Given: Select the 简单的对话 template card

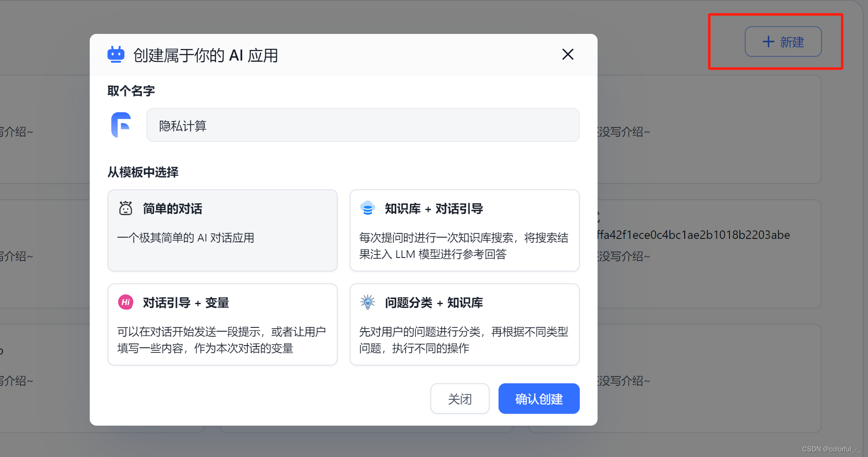Looking at the screenshot, I should [x=223, y=230].
